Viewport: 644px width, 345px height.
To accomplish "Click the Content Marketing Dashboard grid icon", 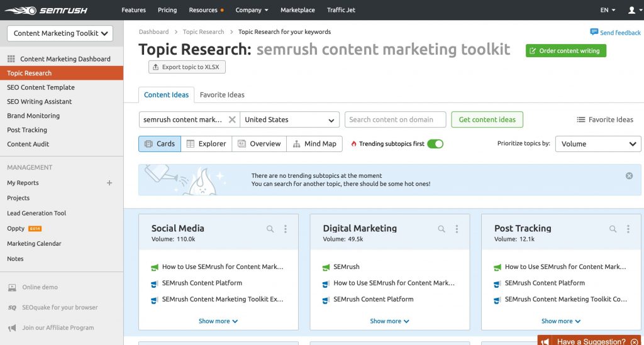I will click(x=11, y=59).
